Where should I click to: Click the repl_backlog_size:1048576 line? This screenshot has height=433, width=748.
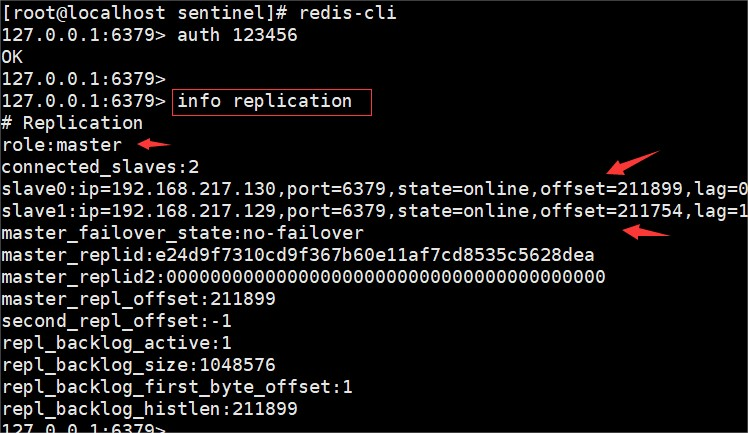point(138,364)
